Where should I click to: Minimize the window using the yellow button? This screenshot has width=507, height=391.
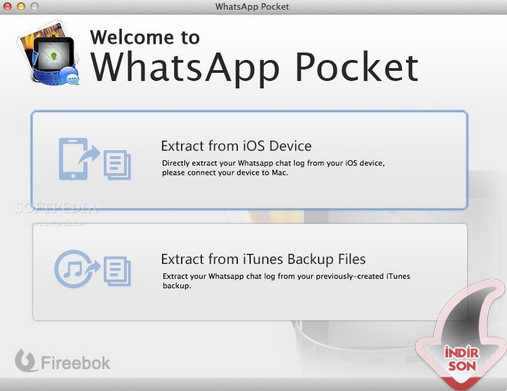(x=21, y=6)
